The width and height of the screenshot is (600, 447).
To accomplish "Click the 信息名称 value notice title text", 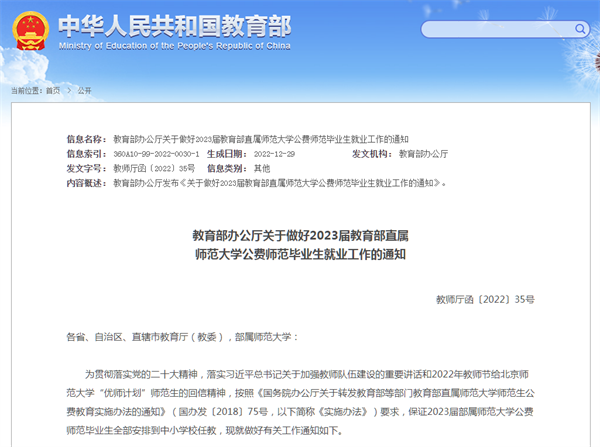I will coord(261,139).
